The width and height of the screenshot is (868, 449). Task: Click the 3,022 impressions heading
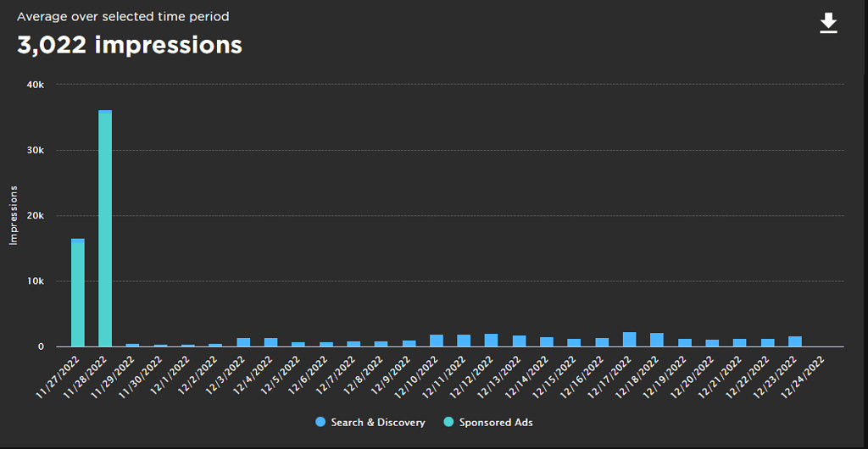tap(130, 46)
